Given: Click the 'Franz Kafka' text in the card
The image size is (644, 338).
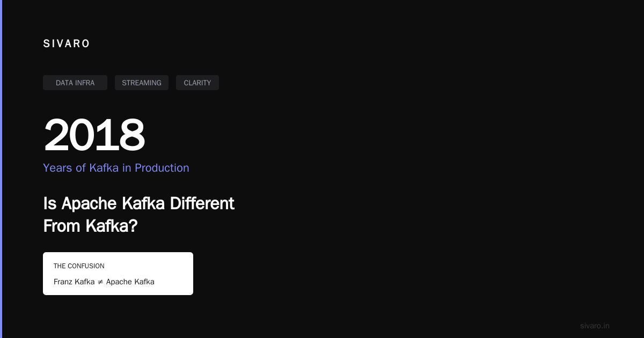Looking at the screenshot, I should click(74, 282).
